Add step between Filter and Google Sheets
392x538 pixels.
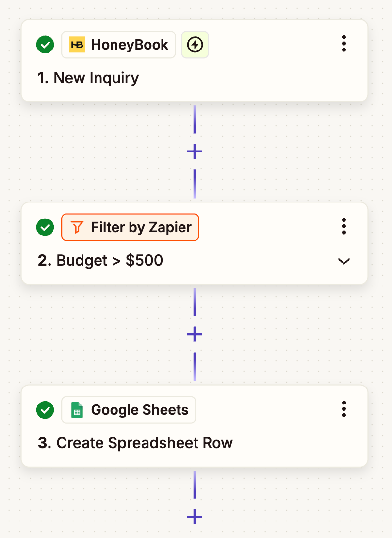click(195, 334)
